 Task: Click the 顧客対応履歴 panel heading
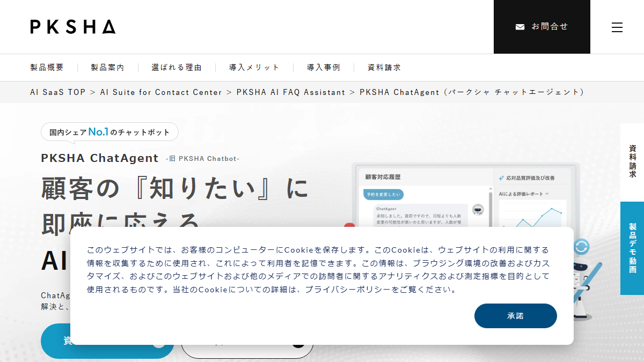[x=383, y=176]
